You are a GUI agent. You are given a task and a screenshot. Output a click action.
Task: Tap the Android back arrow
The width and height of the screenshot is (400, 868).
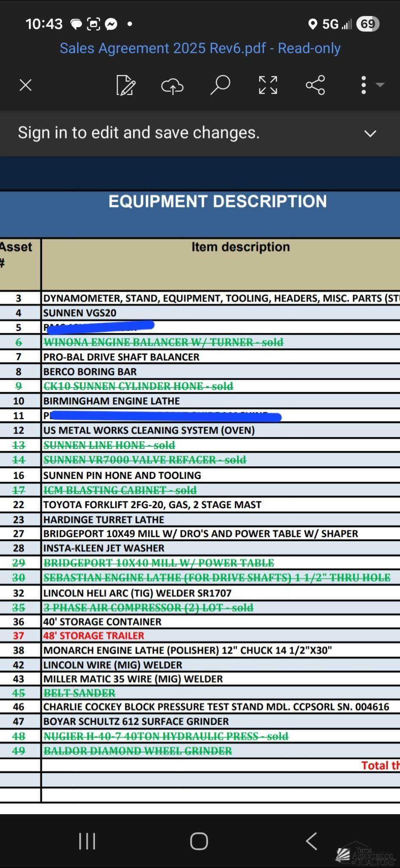click(x=311, y=841)
